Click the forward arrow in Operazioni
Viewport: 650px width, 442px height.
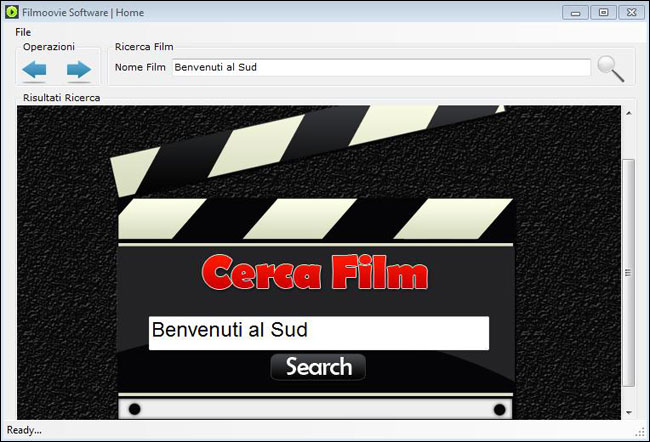(x=79, y=70)
